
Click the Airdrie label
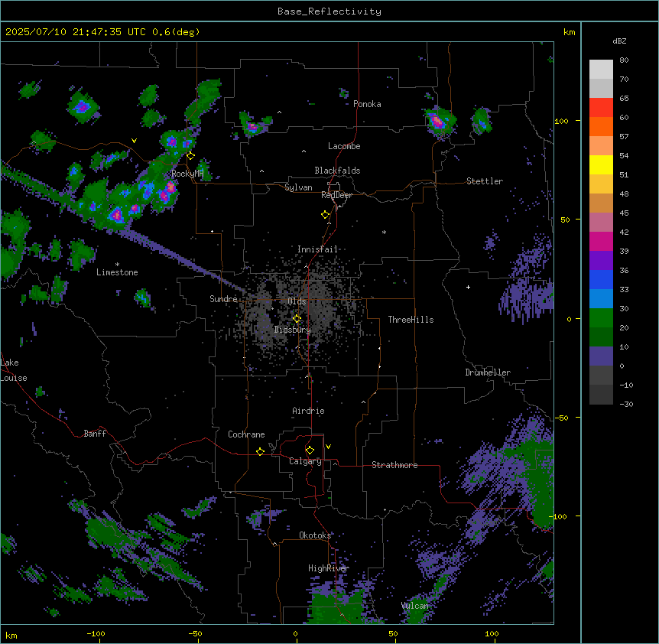click(x=309, y=411)
